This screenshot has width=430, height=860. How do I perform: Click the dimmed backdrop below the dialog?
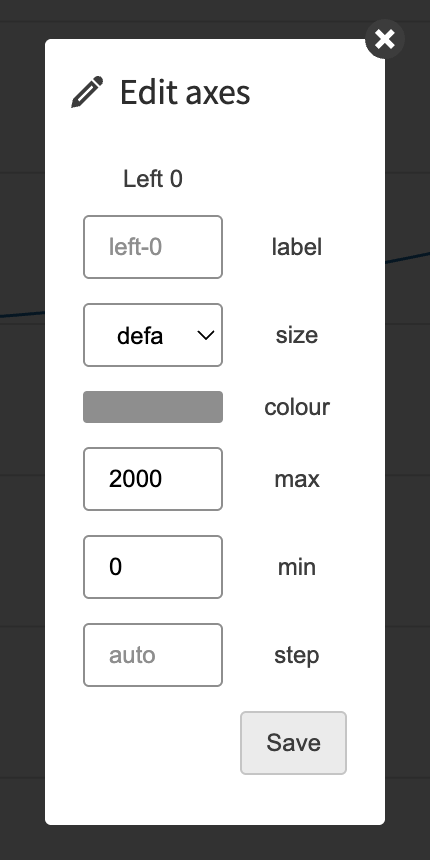(x=215, y=842)
